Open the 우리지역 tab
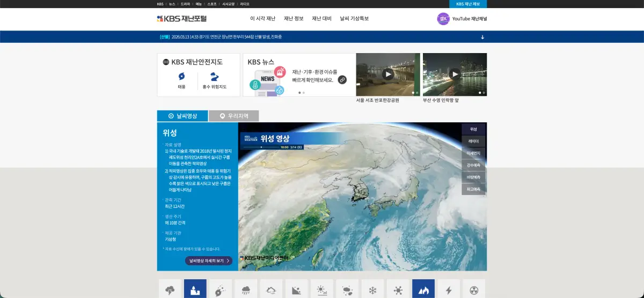 [233, 116]
